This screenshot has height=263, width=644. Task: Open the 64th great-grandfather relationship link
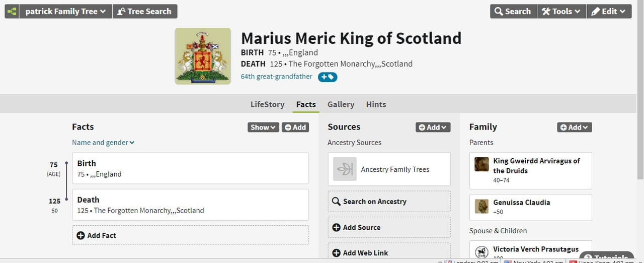276,77
